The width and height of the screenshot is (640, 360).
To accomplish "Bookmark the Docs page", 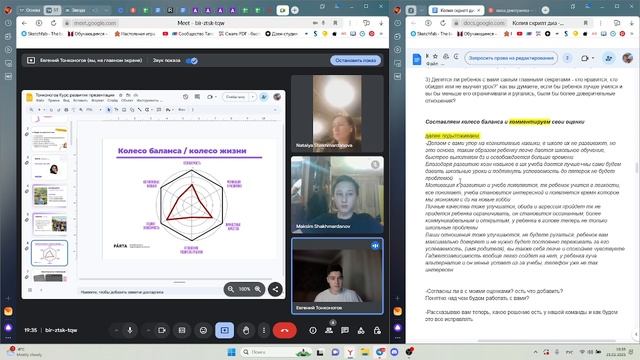I will (585, 23).
